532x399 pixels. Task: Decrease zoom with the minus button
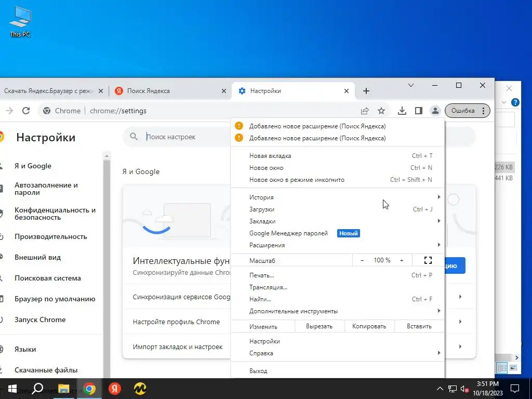tap(362, 260)
